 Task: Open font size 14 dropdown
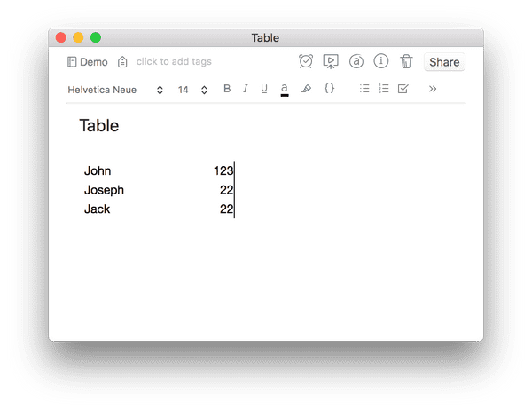tap(192, 90)
